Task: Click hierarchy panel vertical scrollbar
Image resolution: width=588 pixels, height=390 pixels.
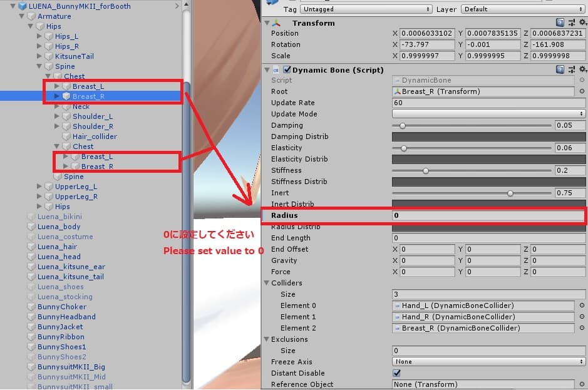Action: 186,232
